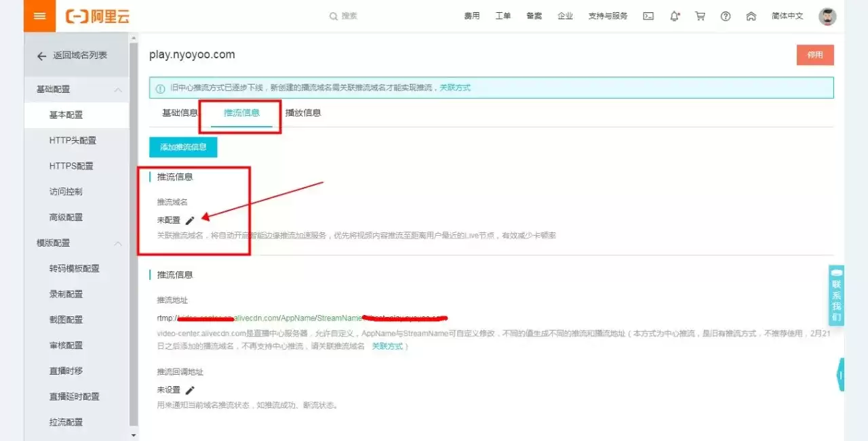Click the back arrow beside 返回域名列表
This screenshot has height=441, width=868.
point(42,56)
